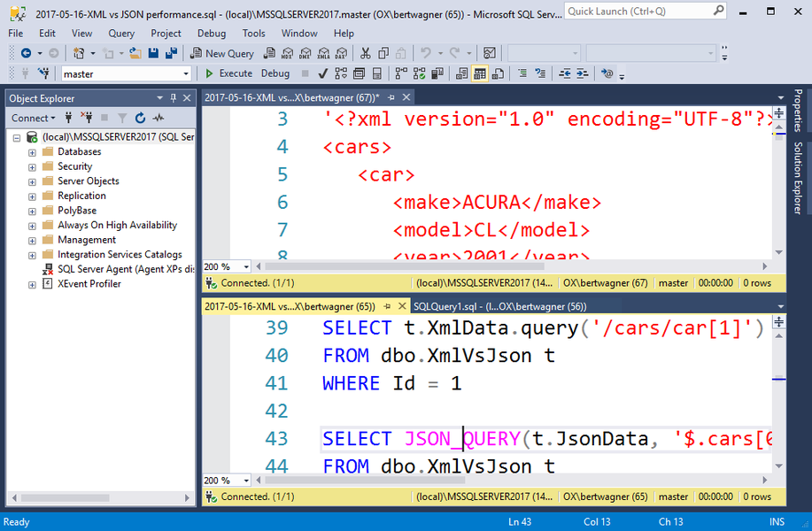The height and width of the screenshot is (531, 812).
Task: Toggle auto-hide pin on Object Explorer
Action: click(173, 98)
